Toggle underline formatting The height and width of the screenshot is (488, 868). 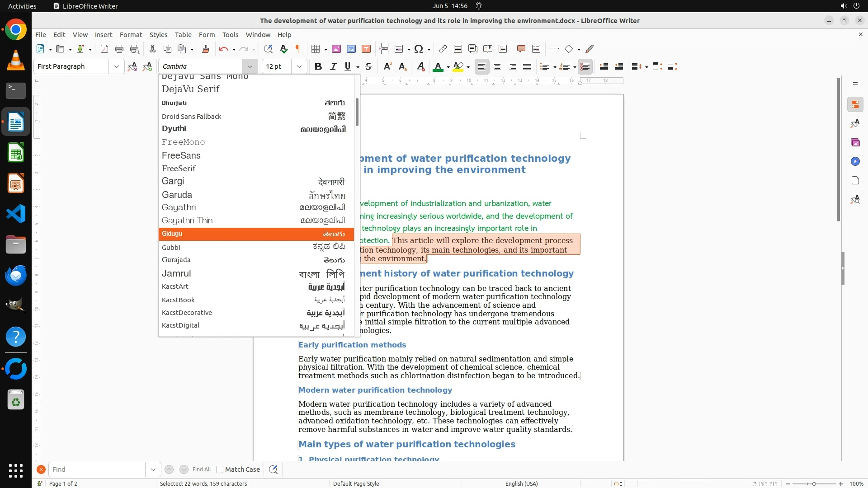(x=347, y=66)
